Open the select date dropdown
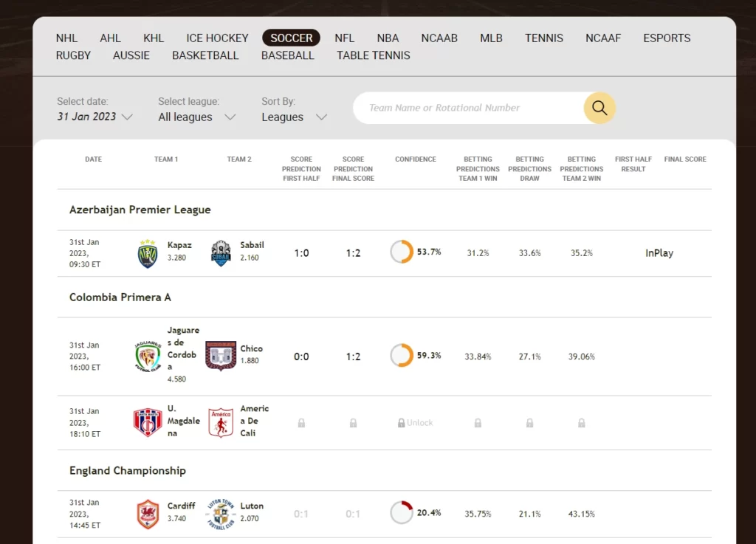 [94, 117]
